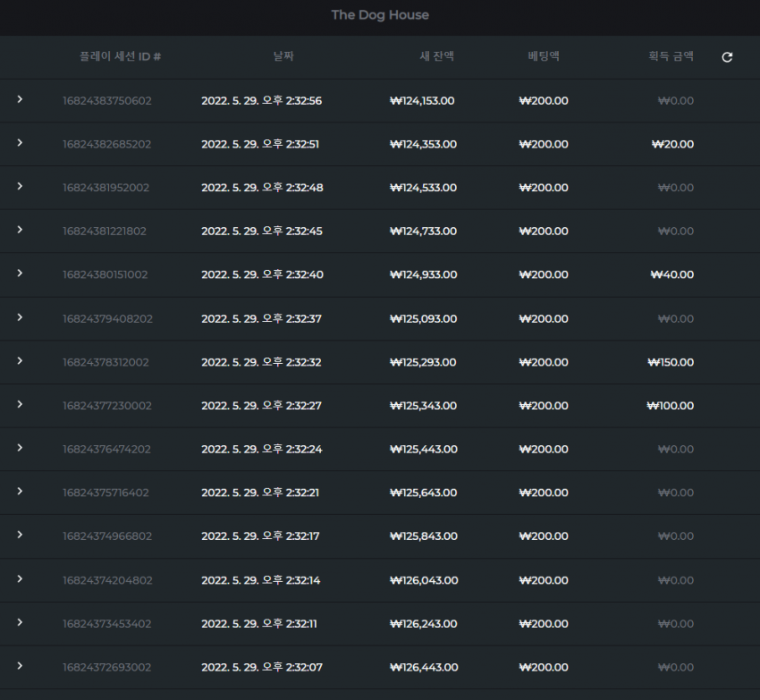Click the ₩200.00 bet in the 2:32:24 row
Viewport: 760px width, 700px height.
pos(544,450)
